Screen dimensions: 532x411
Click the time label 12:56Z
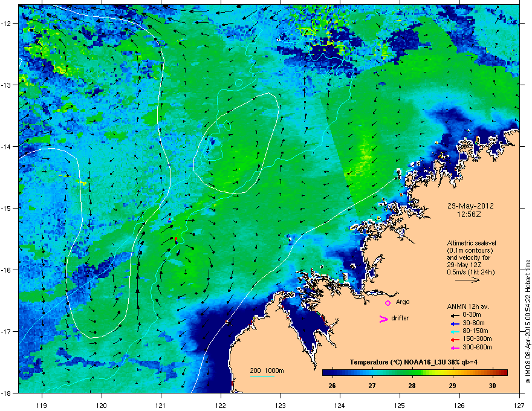click(470, 215)
